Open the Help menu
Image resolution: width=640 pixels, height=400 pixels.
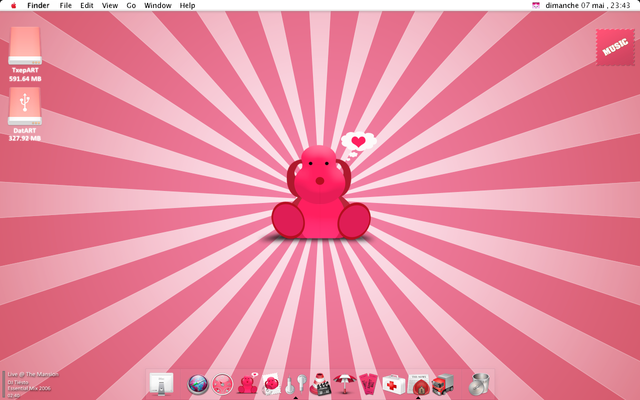tap(187, 6)
